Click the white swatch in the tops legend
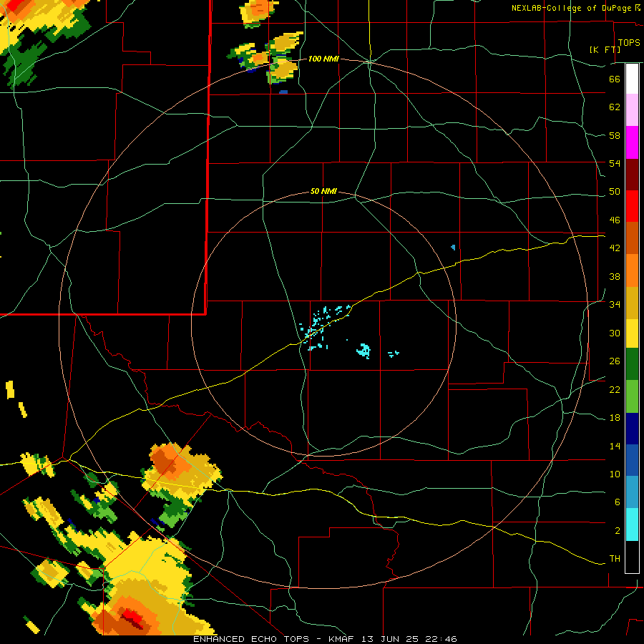The image size is (644, 644). click(x=632, y=79)
